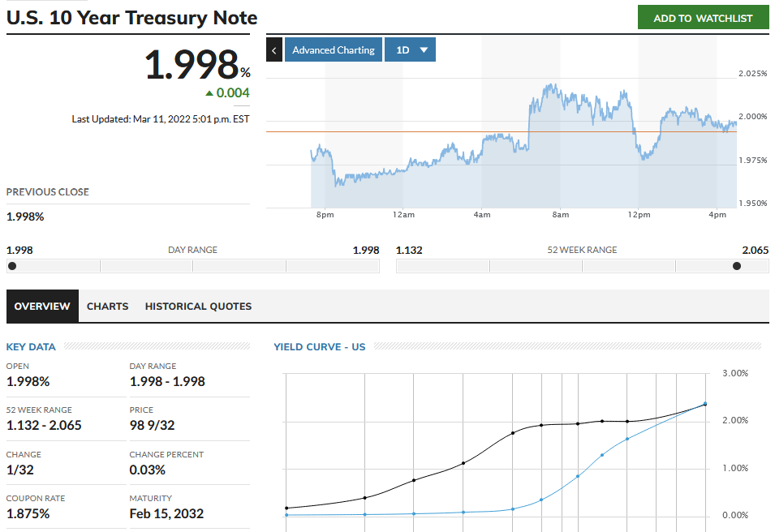The height and width of the screenshot is (532, 775).
Task: Click the back chevron next to Advanced Charting
Action: [273, 50]
